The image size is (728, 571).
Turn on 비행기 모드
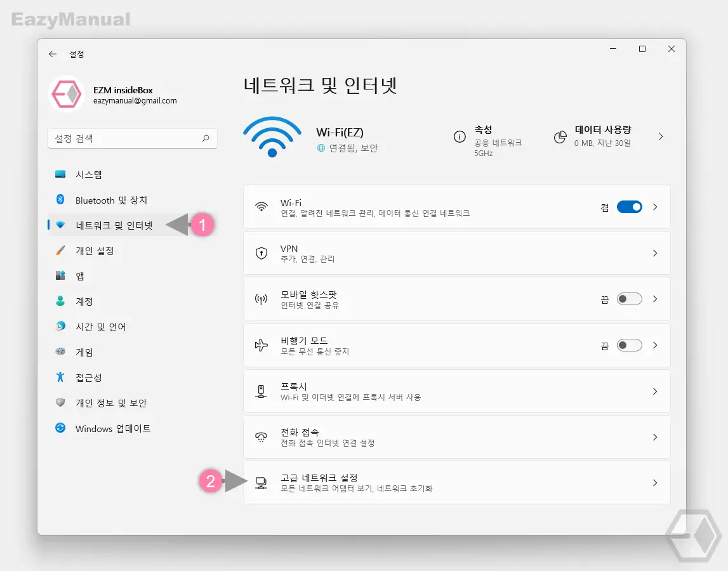(x=629, y=345)
